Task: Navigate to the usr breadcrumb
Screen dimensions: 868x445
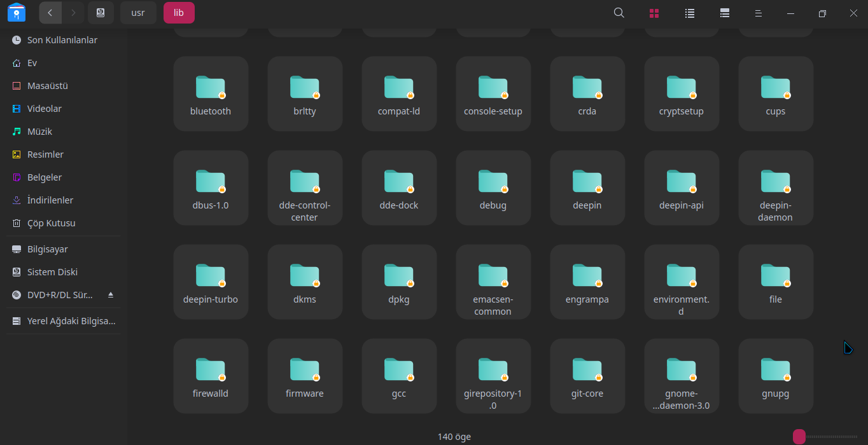Action: 138,13
